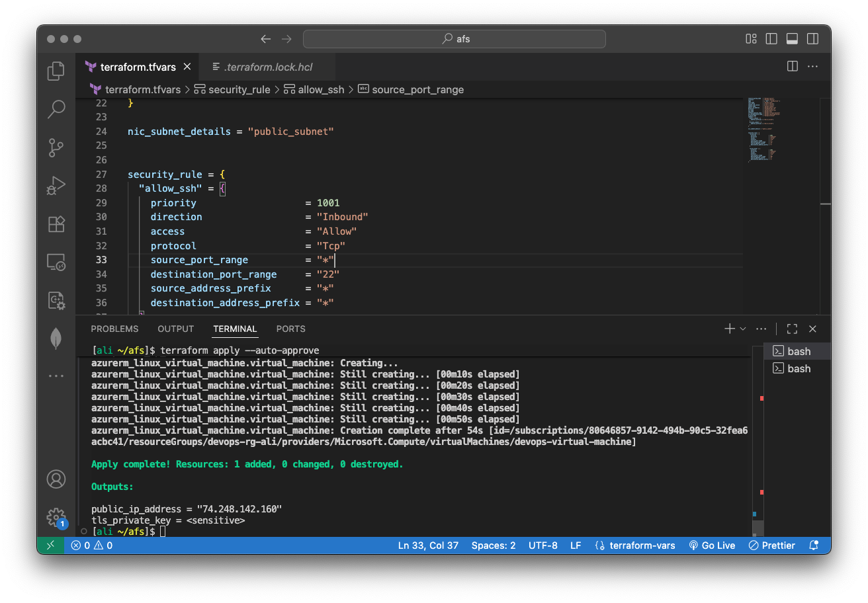Screen dimensions: 868x603
Task: Click the remote connection indicator in status bar
Action: [51, 545]
